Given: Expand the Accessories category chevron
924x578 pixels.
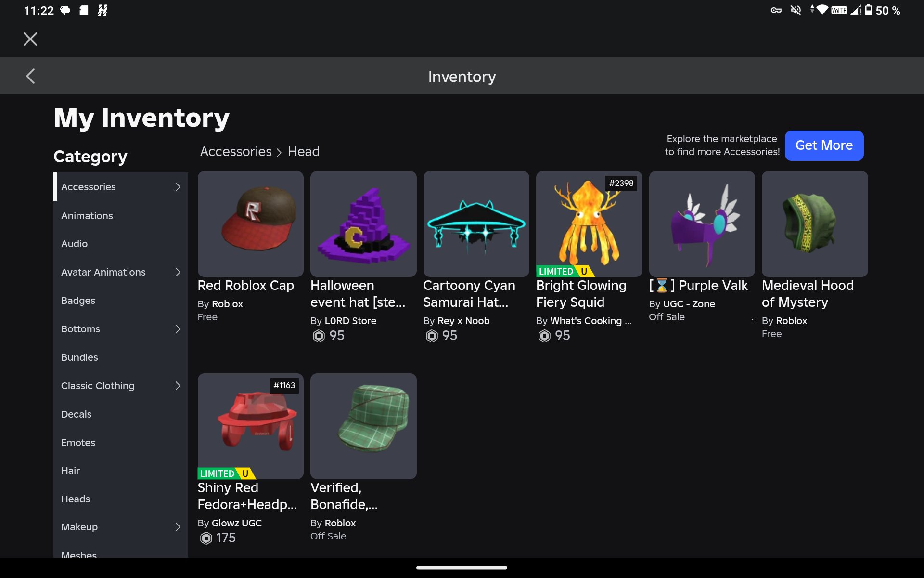Looking at the screenshot, I should coord(178,187).
